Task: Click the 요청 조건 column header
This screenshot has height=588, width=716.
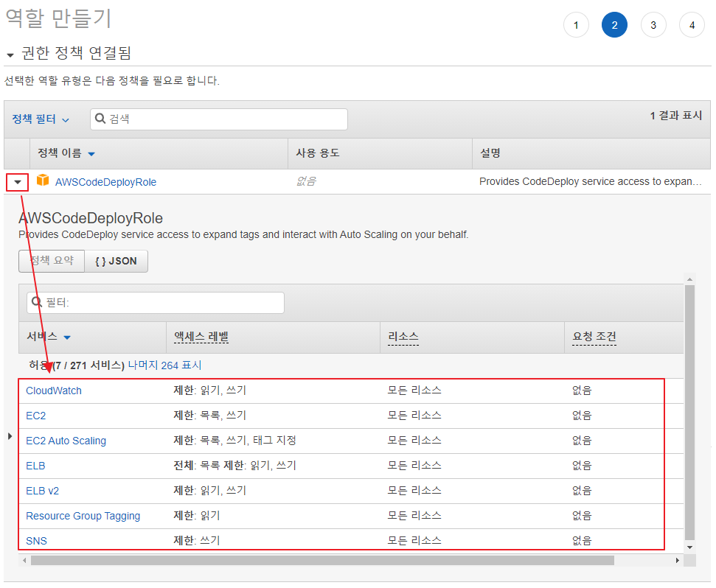Action: point(594,337)
